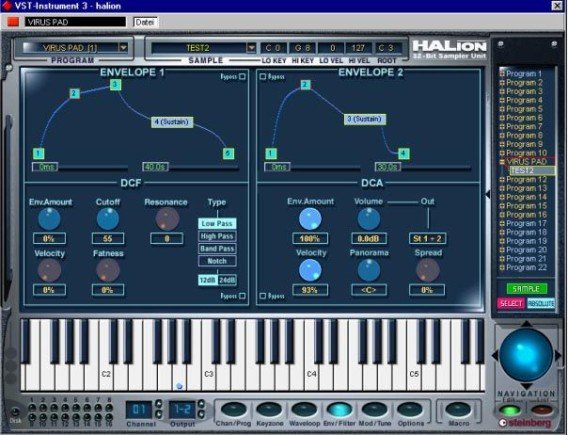Image resolution: width=568 pixels, height=435 pixels.
Task: Click the Panorama knob
Action: coord(369,270)
